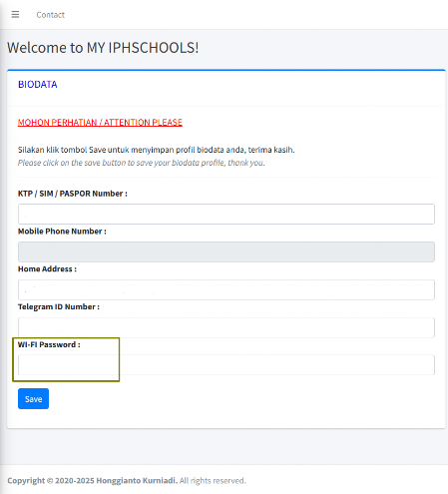The width and height of the screenshot is (448, 494).
Task: Click the Welcome to MY IPHSCHOOLS heading
Action: point(103,48)
